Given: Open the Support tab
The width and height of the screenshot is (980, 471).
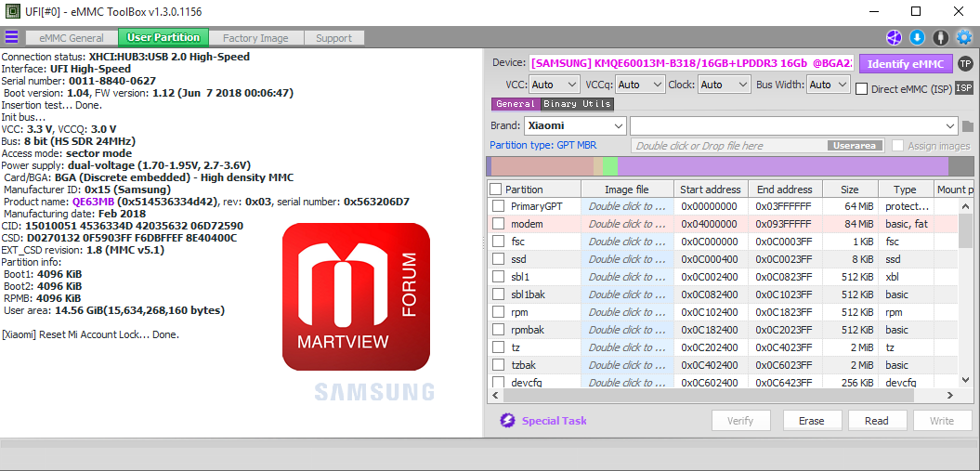Looking at the screenshot, I should (x=333, y=37).
